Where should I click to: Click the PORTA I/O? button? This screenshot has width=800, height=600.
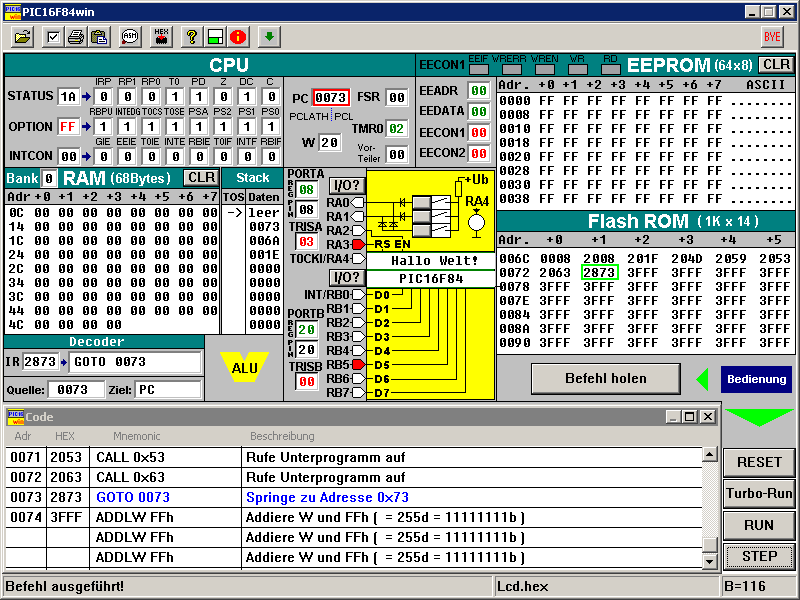click(x=345, y=184)
